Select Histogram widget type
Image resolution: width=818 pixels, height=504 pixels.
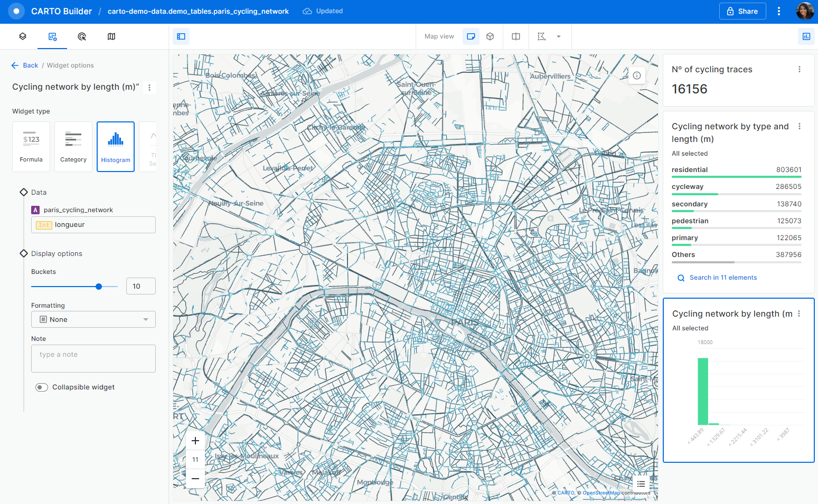pyautogui.click(x=116, y=147)
